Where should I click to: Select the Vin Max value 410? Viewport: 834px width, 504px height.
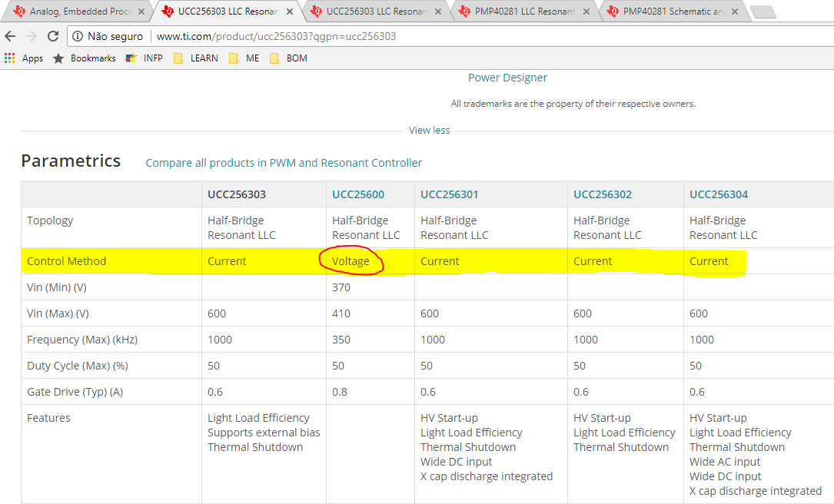click(341, 313)
